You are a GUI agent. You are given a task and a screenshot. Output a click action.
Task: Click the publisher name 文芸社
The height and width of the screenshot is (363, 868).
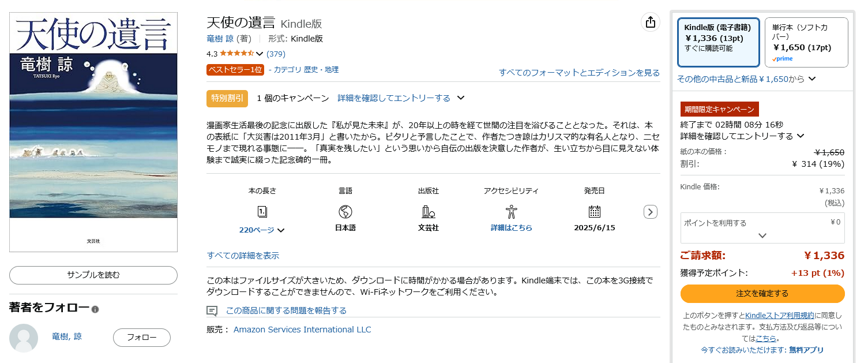click(x=429, y=228)
